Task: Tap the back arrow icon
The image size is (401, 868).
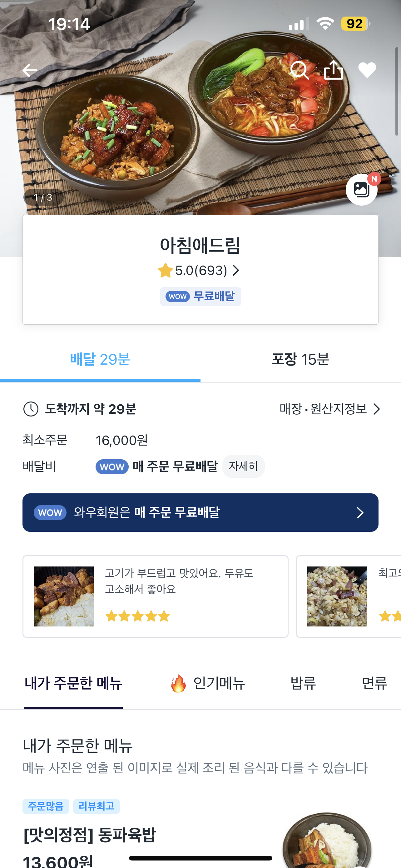Action: [x=30, y=70]
